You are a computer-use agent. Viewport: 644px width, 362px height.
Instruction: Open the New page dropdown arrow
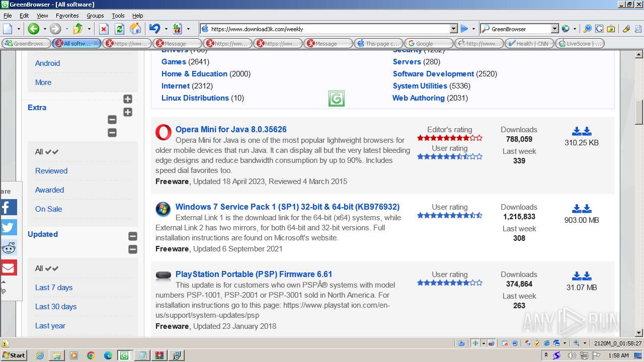19,29
